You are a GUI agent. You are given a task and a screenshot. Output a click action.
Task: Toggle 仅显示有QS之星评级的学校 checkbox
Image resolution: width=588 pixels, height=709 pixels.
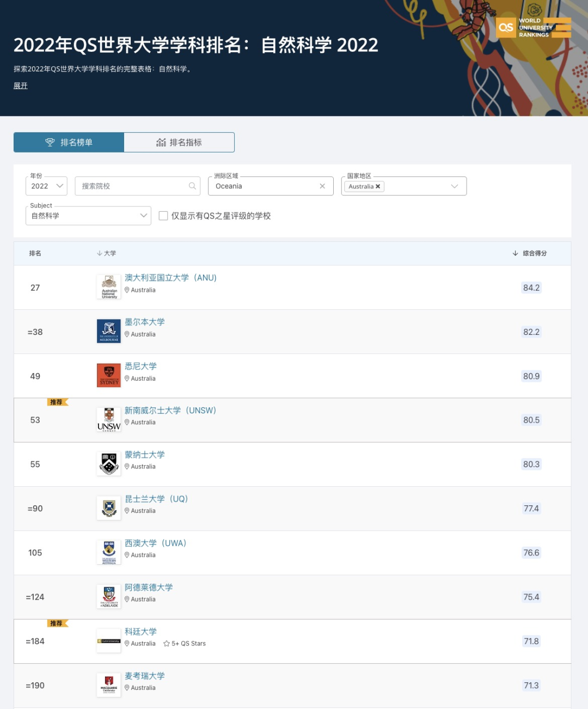[x=163, y=216]
